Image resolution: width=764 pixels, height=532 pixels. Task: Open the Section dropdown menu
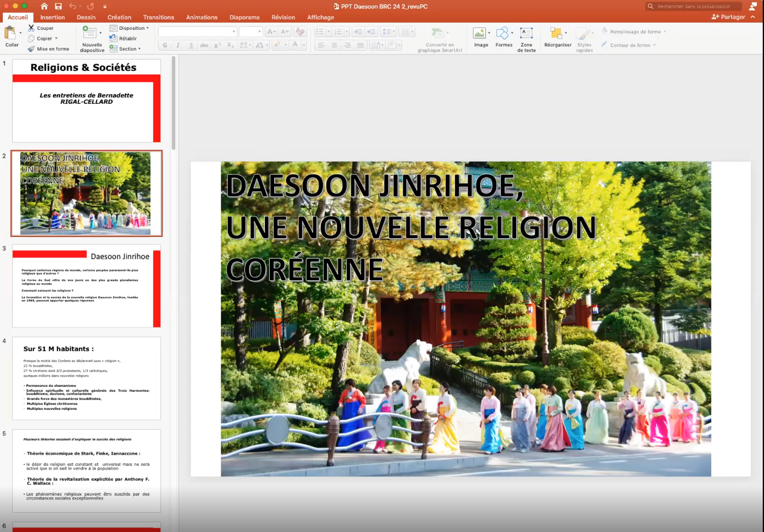pos(129,49)
